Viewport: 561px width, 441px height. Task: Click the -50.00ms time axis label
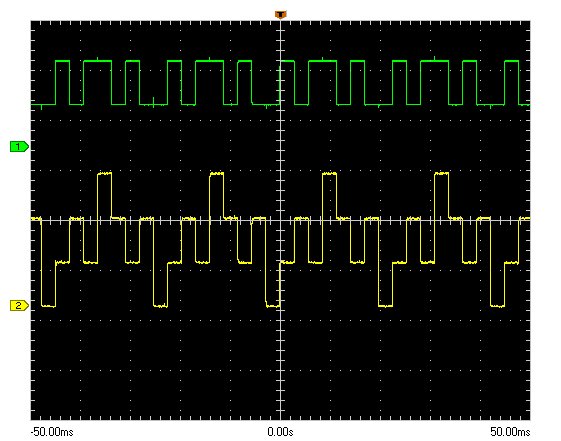point(52,432)
